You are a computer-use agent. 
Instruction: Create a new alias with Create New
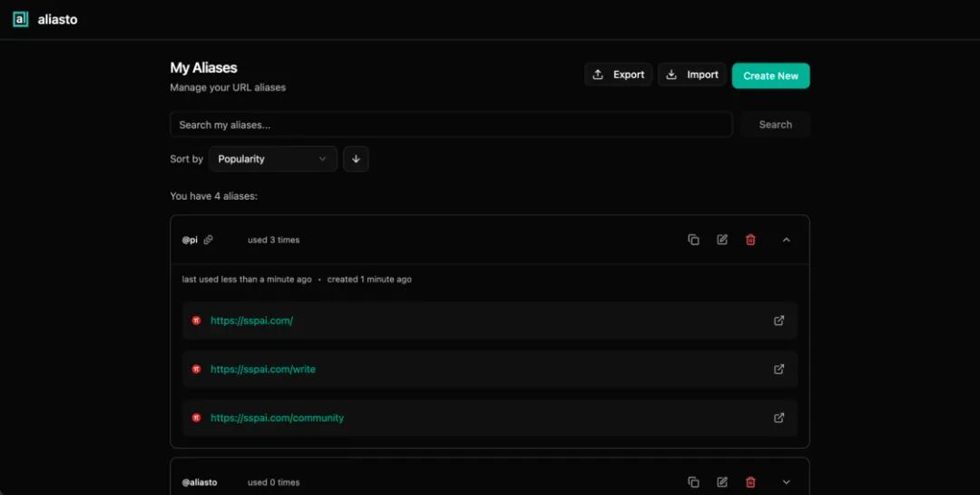click(770, 75)
